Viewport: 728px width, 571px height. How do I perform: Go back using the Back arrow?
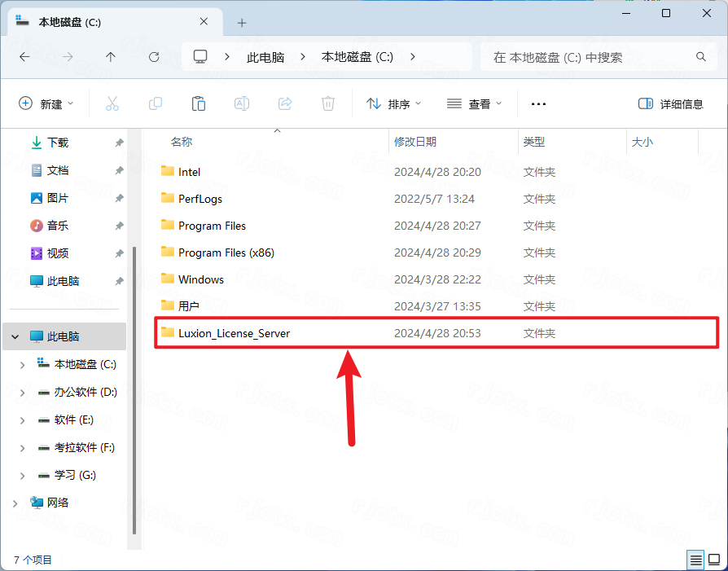24,57
